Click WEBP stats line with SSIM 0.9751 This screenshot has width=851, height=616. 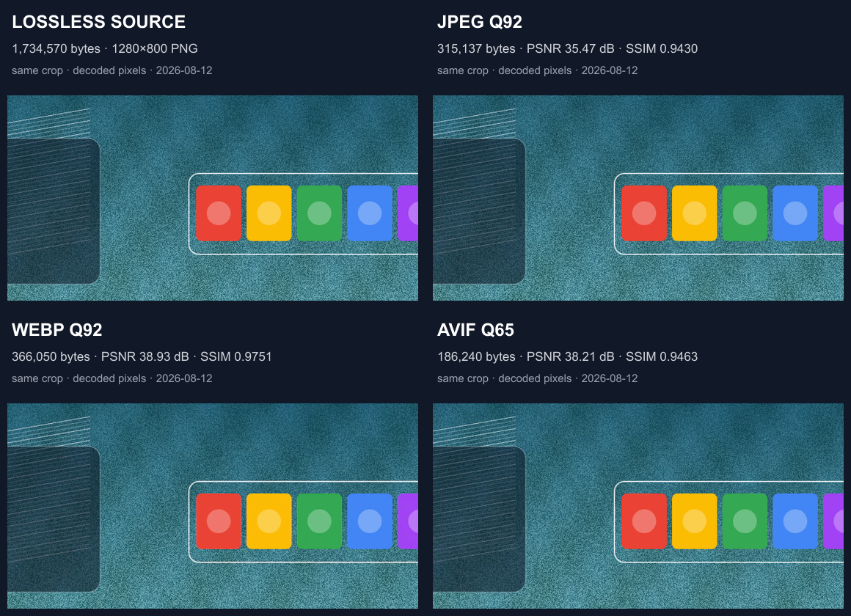tap(142, 356)
